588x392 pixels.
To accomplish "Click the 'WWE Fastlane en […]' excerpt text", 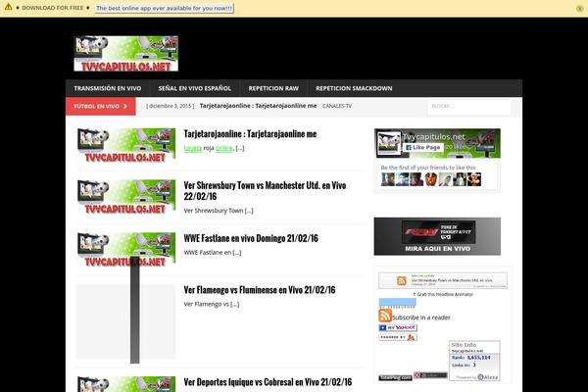I will [213, 253].
